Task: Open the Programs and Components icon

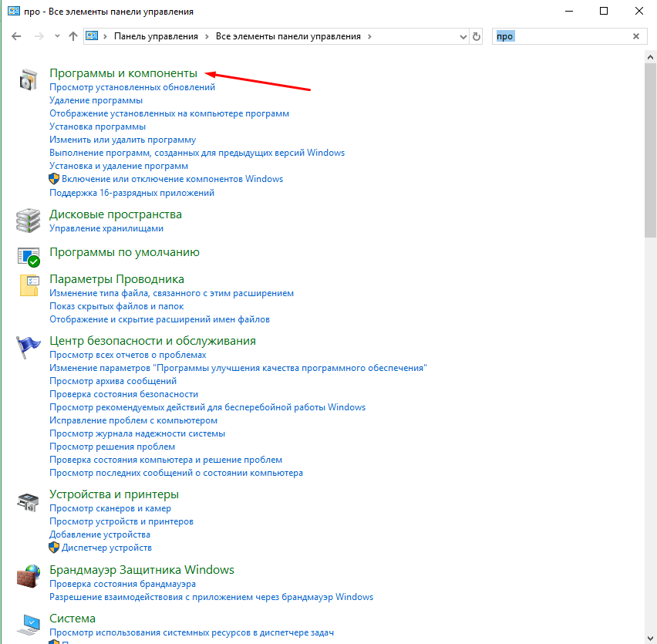Action: click(28, 79)
